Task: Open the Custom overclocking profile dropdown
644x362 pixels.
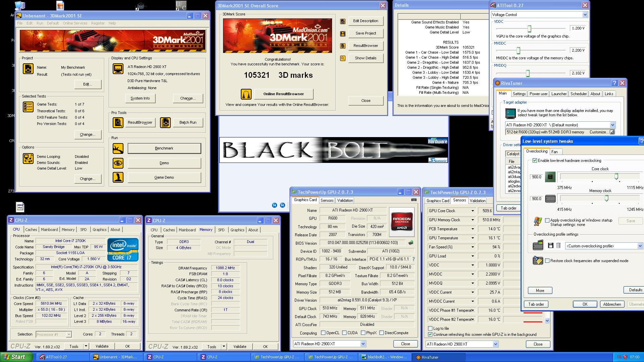Action: (x=640, y=246)
